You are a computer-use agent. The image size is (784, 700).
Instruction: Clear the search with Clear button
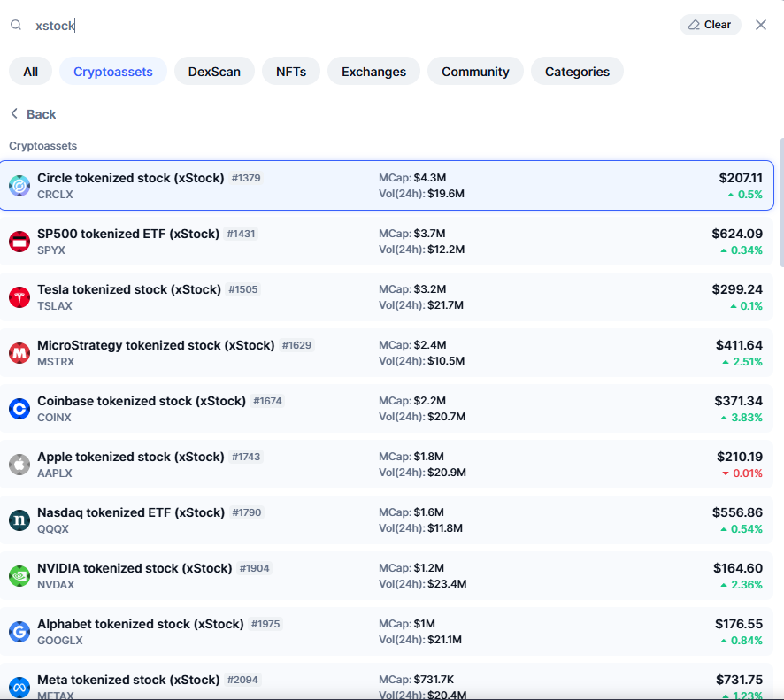click(710, 25)
